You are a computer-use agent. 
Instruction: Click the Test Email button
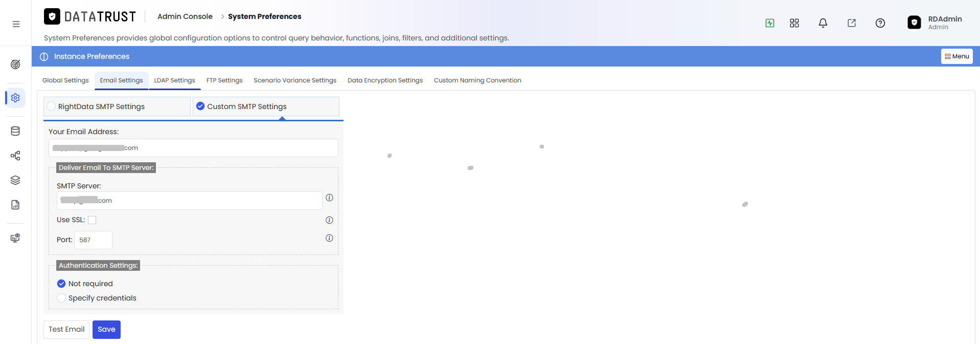point(66,330)
